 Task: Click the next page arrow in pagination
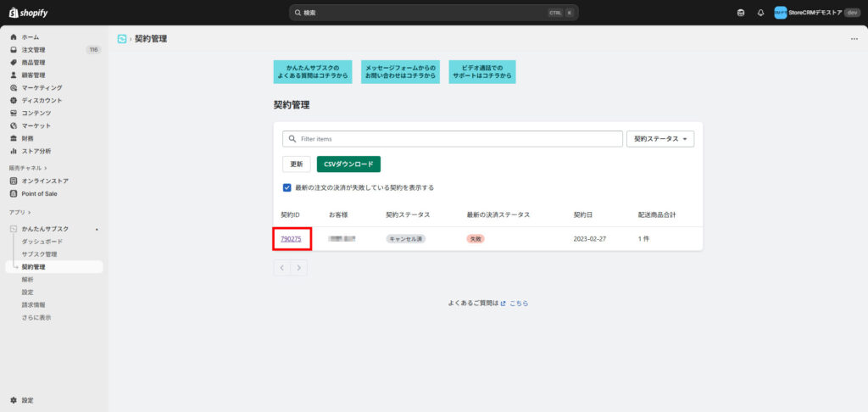pos(298,267)
